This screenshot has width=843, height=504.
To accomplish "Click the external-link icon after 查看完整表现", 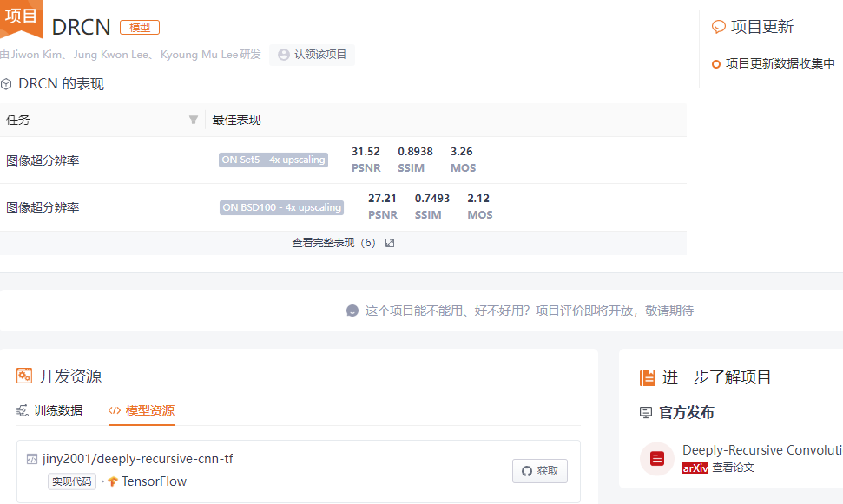I will tap(390, 243).
